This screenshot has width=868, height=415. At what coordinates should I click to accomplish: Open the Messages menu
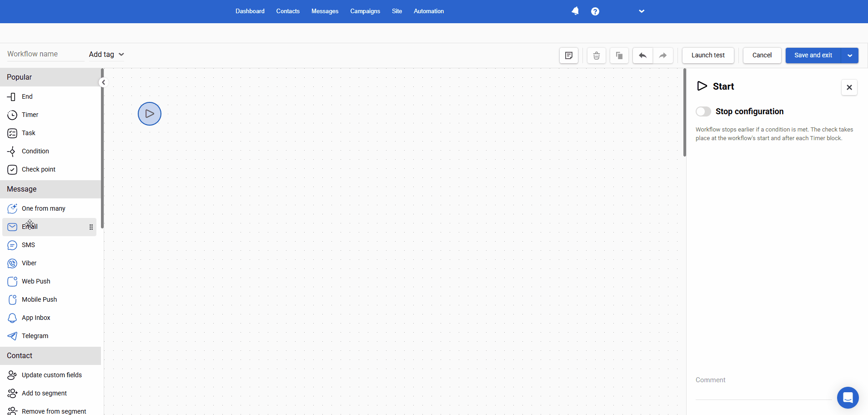pos(325,11)
